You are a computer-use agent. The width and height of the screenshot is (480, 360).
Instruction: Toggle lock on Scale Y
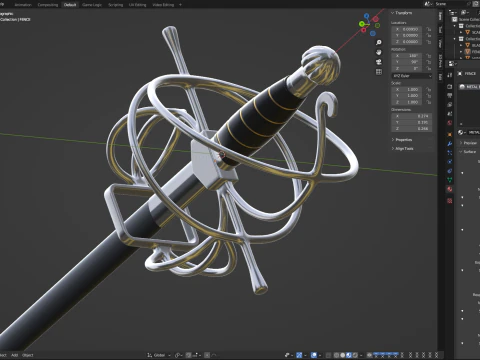click(429, 96)
